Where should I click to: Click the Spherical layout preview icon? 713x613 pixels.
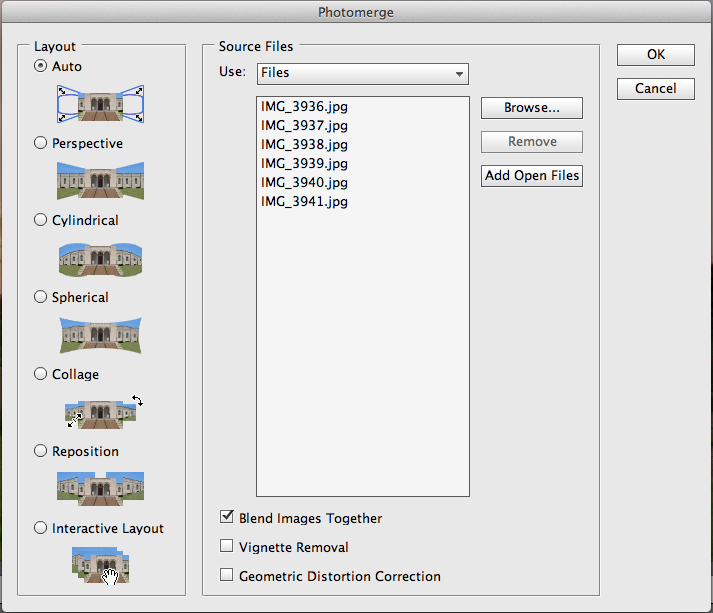tap(100, 335)
